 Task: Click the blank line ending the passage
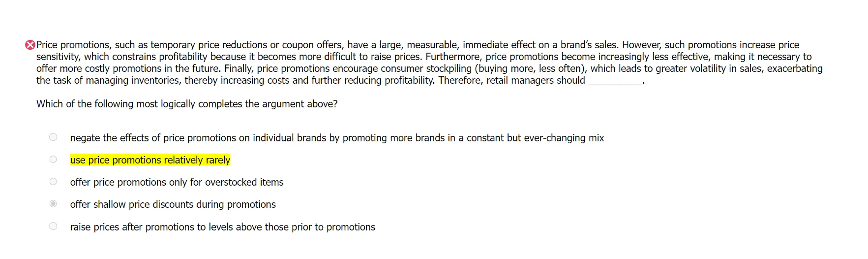[615, 81]
